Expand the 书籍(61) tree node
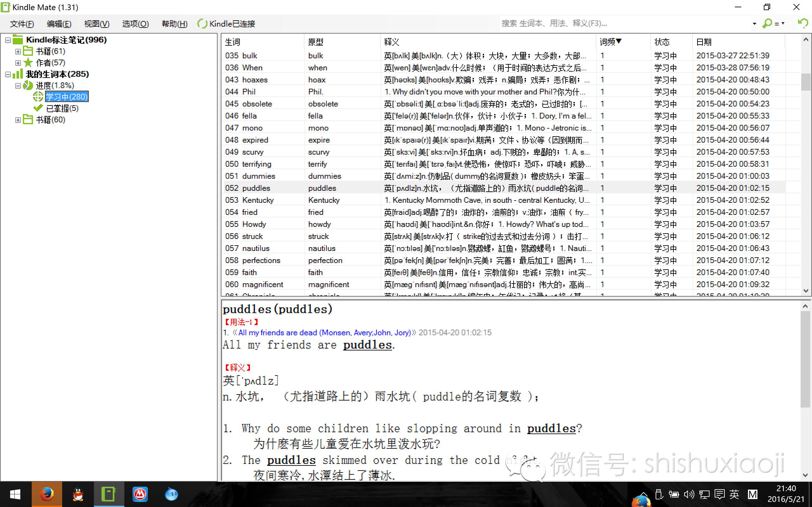This screenshot has height=507, width=812. (18, 51)
